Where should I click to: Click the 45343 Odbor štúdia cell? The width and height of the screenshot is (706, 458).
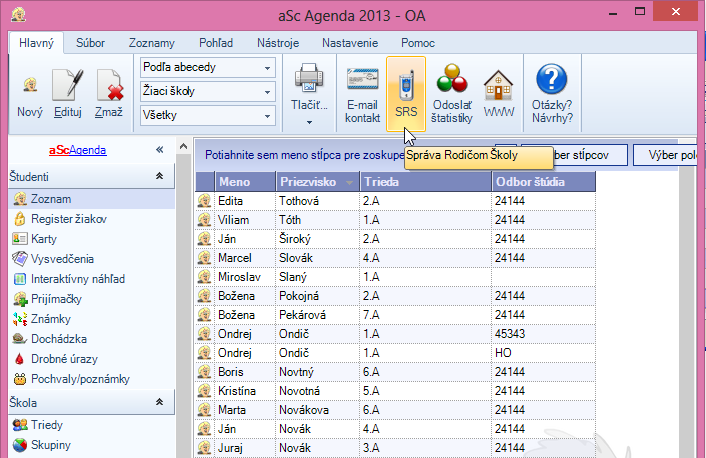[543, 334]
